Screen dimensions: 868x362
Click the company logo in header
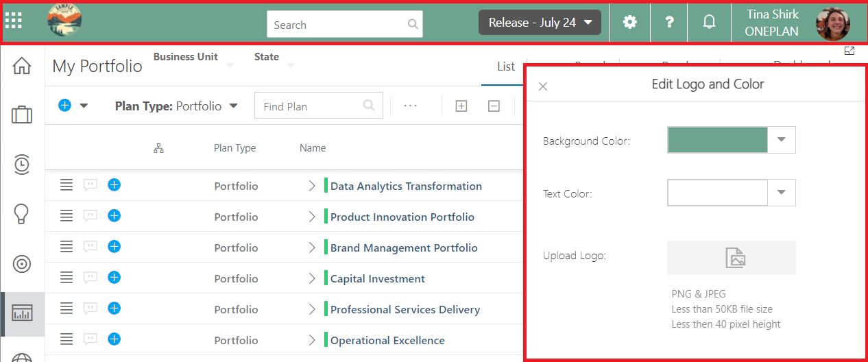(x=64, y=20)
